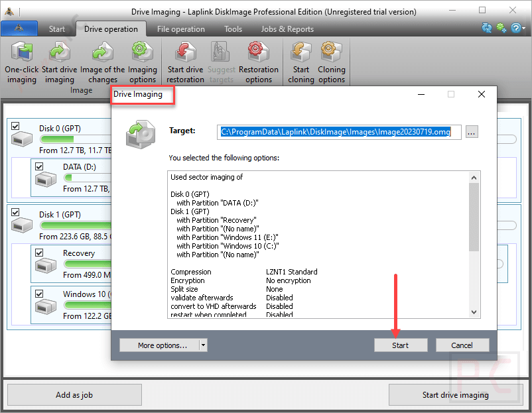This screenshot has height=413, width=532.
Task: Open the application menu button
Action: (19, 29)
